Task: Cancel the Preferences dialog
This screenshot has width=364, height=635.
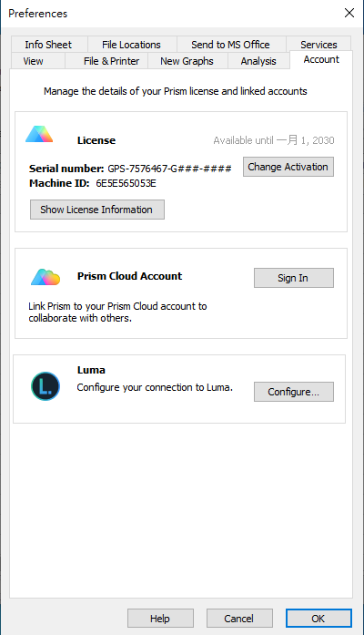Action: coord(239,619)
